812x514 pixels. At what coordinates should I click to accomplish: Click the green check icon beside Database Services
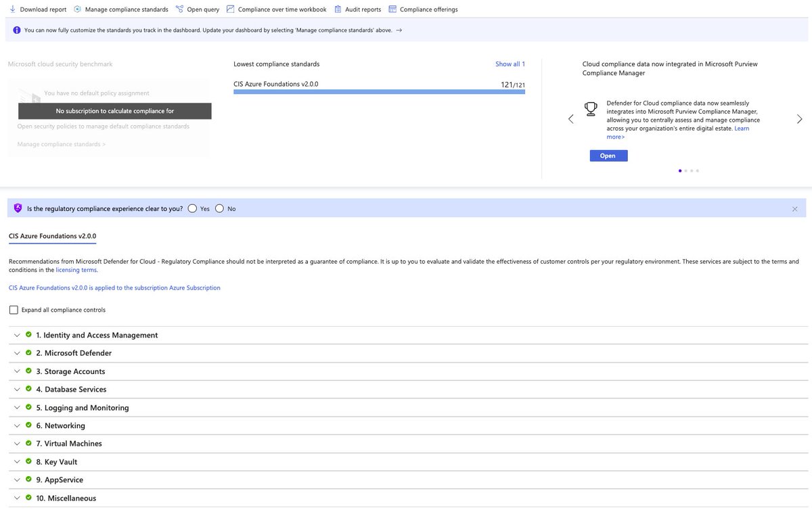[x=28, y=389]
